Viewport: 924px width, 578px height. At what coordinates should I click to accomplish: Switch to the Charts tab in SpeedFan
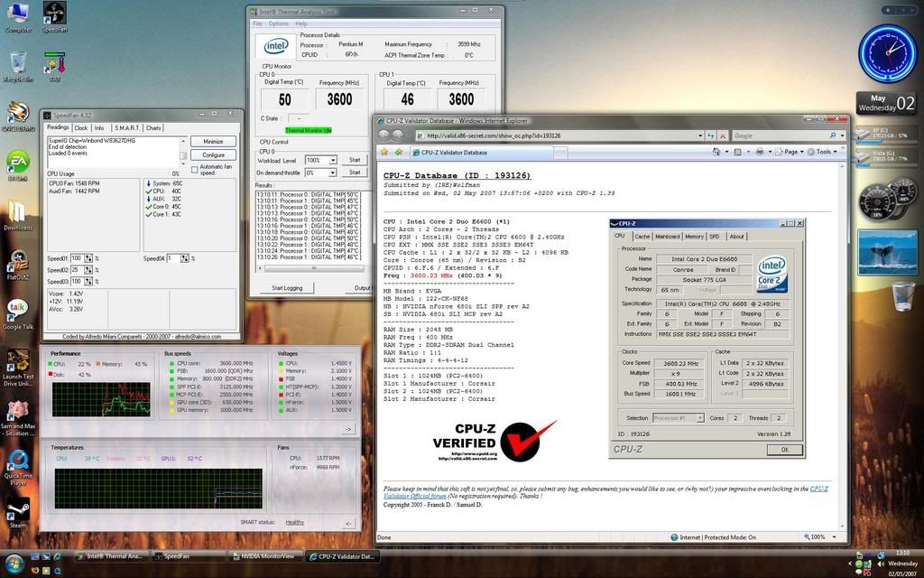(153, 128)
